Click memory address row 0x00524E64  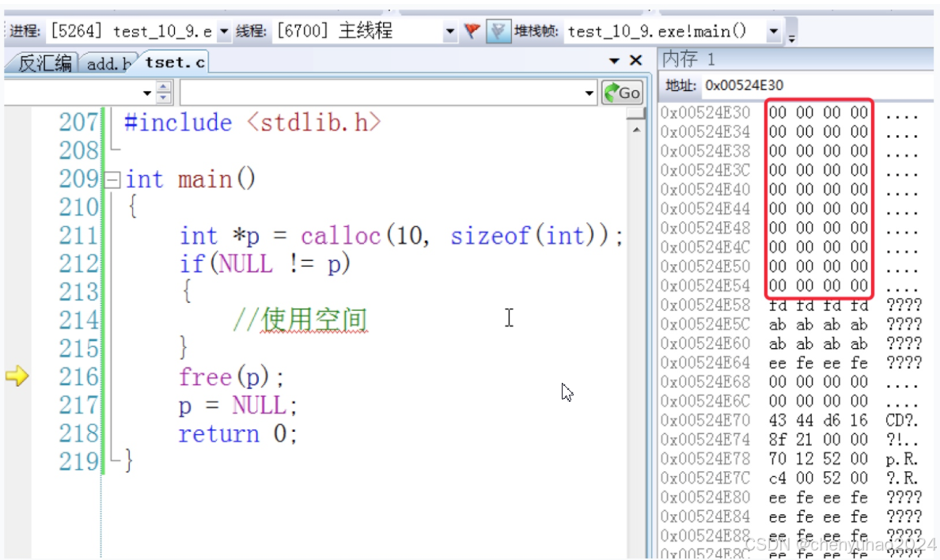705,362
